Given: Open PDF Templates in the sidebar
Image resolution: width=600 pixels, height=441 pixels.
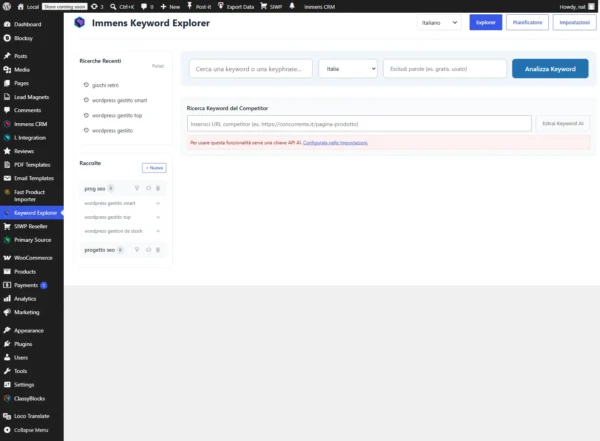Looking at the screenshot, I should (x=32, y=165).
